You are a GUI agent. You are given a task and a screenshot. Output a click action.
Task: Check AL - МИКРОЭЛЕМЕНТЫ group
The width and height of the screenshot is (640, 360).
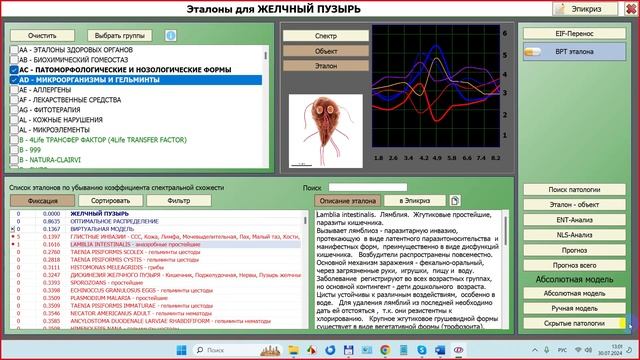click(x=14, y=130)
